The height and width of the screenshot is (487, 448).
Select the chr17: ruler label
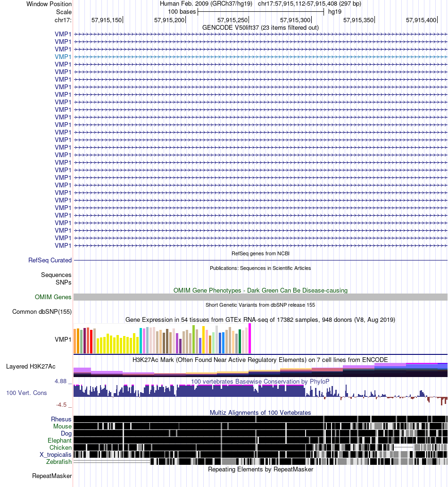pyautogui.click(x=63, y=20)
